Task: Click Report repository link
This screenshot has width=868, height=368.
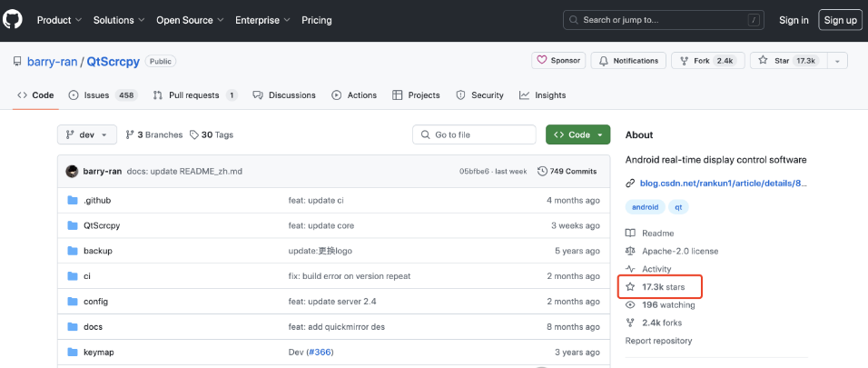Action: pos(659,341)
